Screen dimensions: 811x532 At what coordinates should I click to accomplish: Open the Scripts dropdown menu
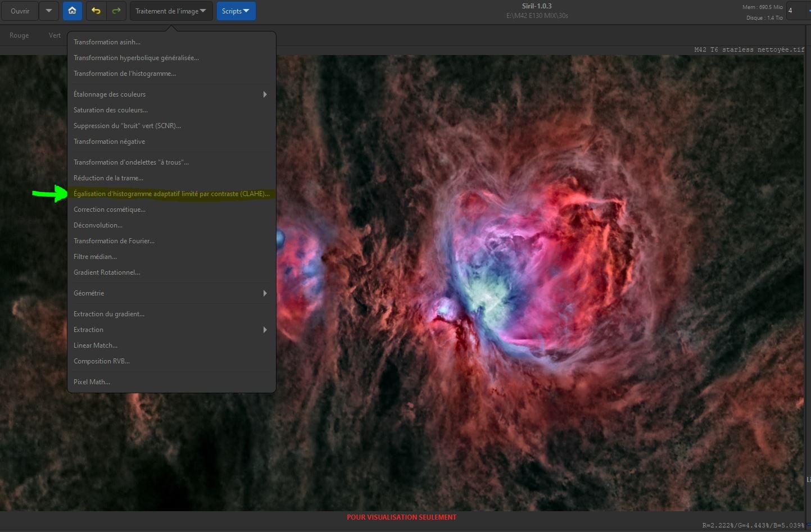click(x=236, y=11)
